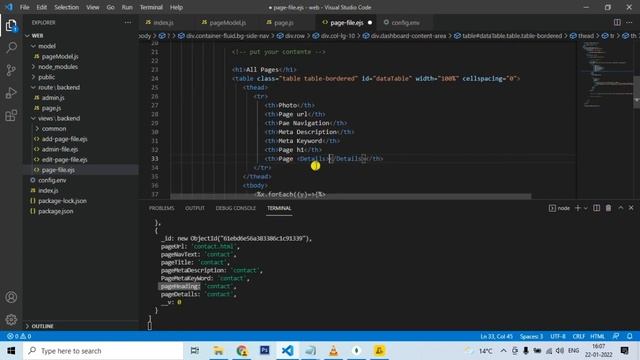Viewport: 640px width, 360px height.
Task: Click the feedback icon in status bar
Action: click(616, 336)
